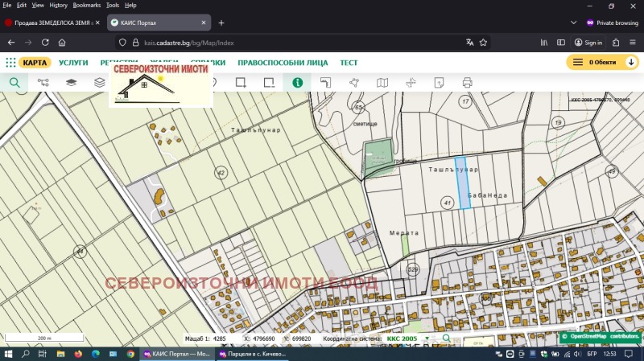Activate the rectangle selection tool

[240, 82]
